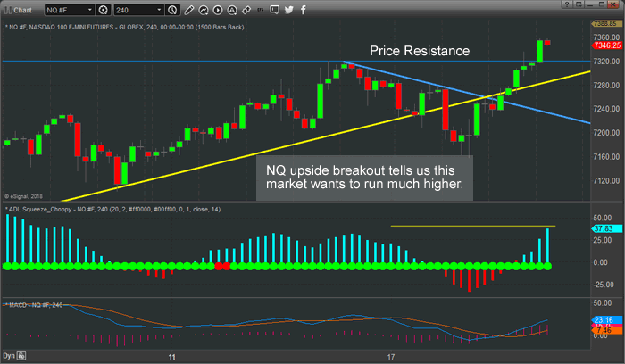Click the eSignal 2018 copyright text
This screenshot has height=364, width=625.
23,196
